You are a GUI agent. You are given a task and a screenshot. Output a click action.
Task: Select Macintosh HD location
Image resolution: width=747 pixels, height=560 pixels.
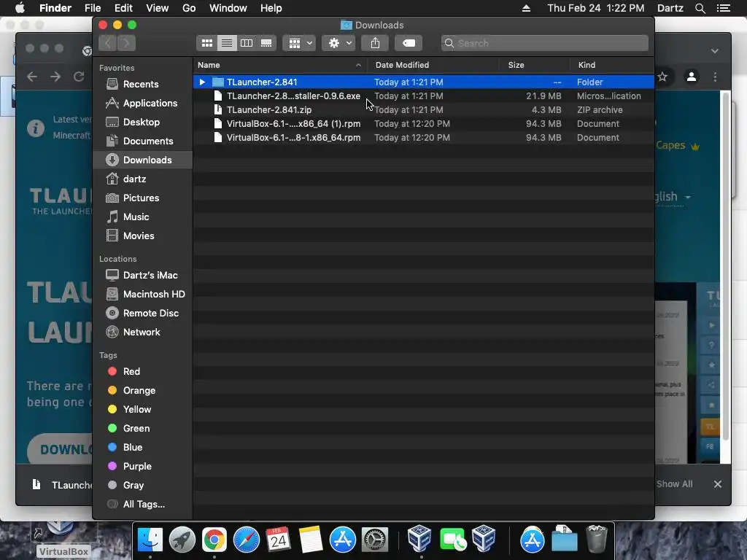[142, 295]
